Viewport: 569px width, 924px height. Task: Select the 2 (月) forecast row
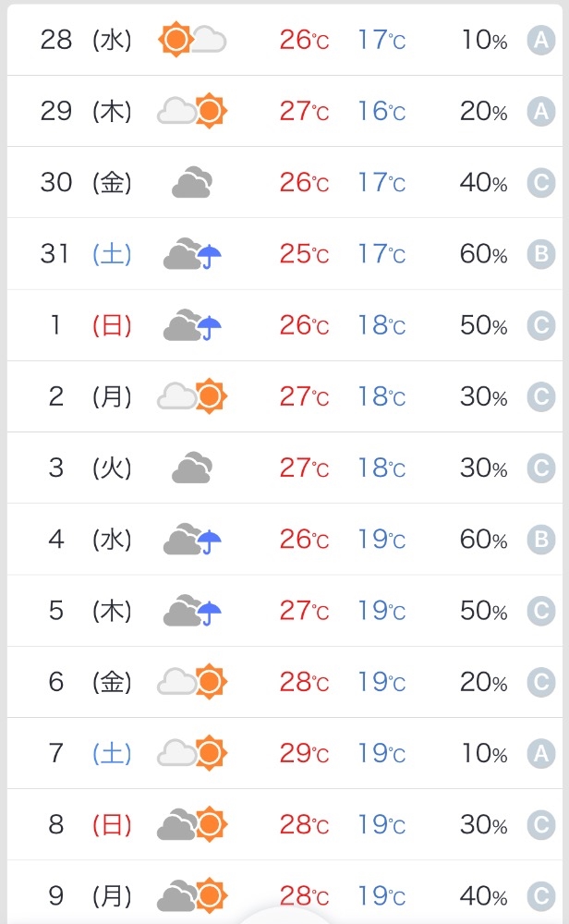(284, 396)
